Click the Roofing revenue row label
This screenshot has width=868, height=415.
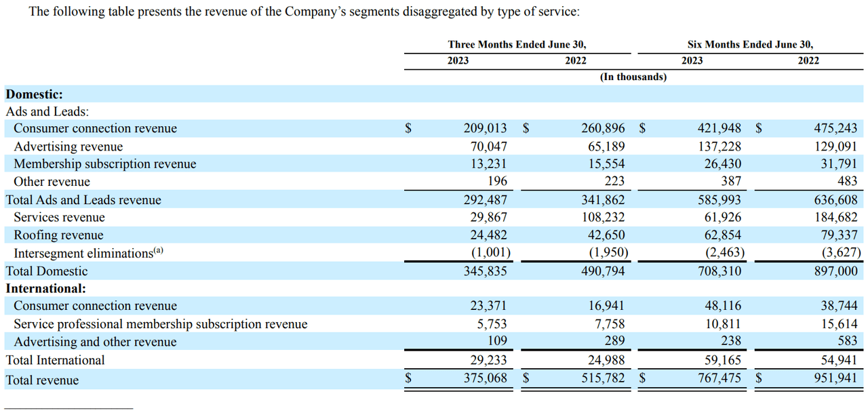(58, 235)
